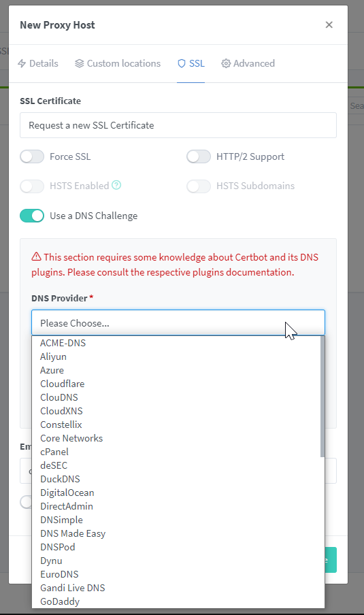The image size is (364, 615).
Task: Enable the Force SSL toggle
Action: [32, 156]
